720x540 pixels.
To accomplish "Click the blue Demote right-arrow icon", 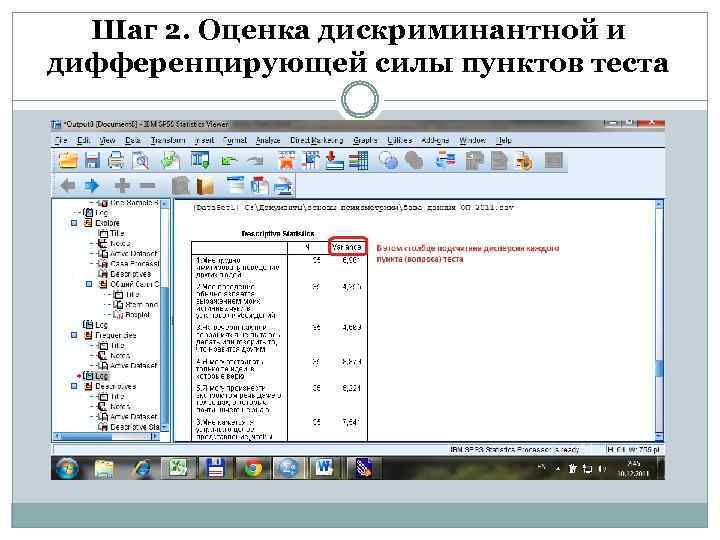I will [92, 186].
